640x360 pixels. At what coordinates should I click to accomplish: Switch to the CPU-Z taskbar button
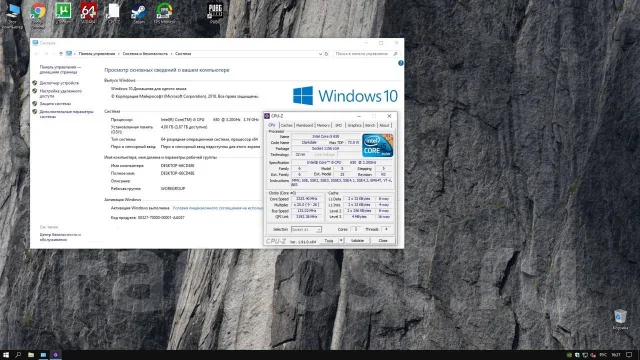56,355
